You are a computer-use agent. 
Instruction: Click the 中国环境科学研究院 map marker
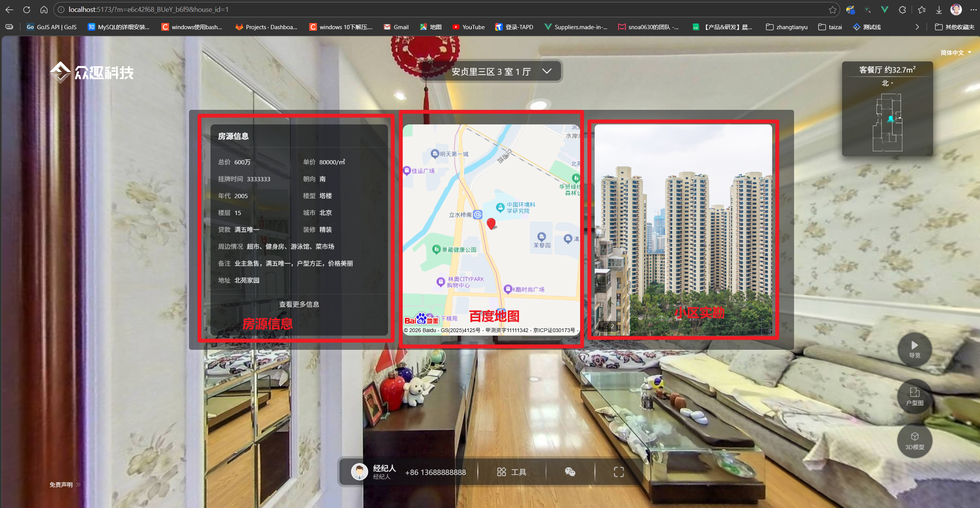pos(500,207)
